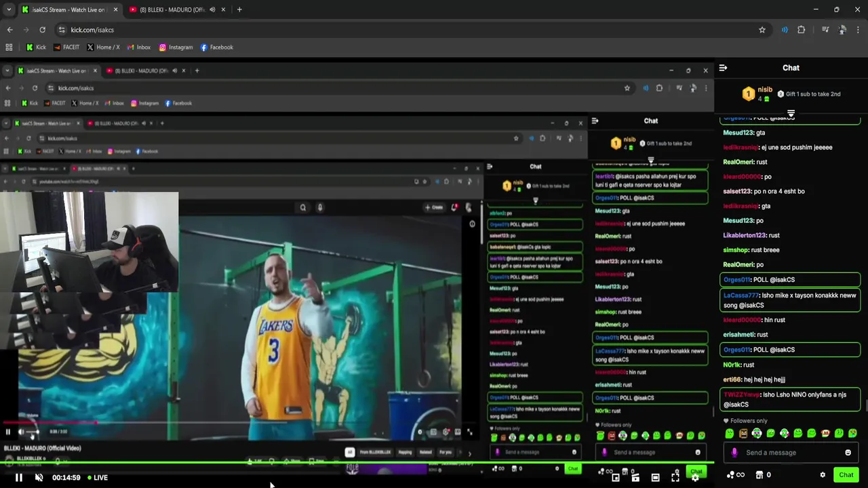Viewport: 868px width, 488px height.
Task: Open the Inbox Gmail bookmark in the outermost bookmarks bar
Action: click(x=138, y=47)
